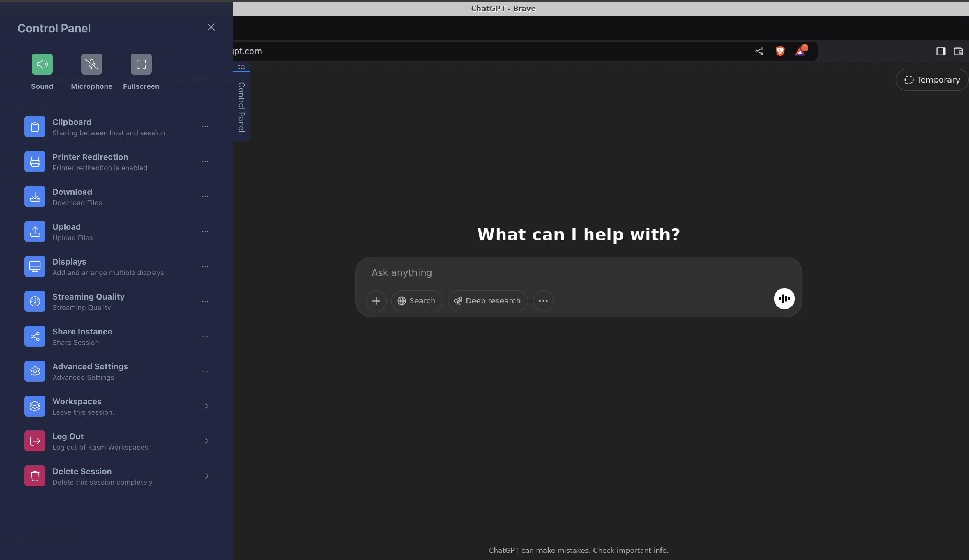Toggle the Microphone button
The image size is (969, 560).
[x=91, y=64]
